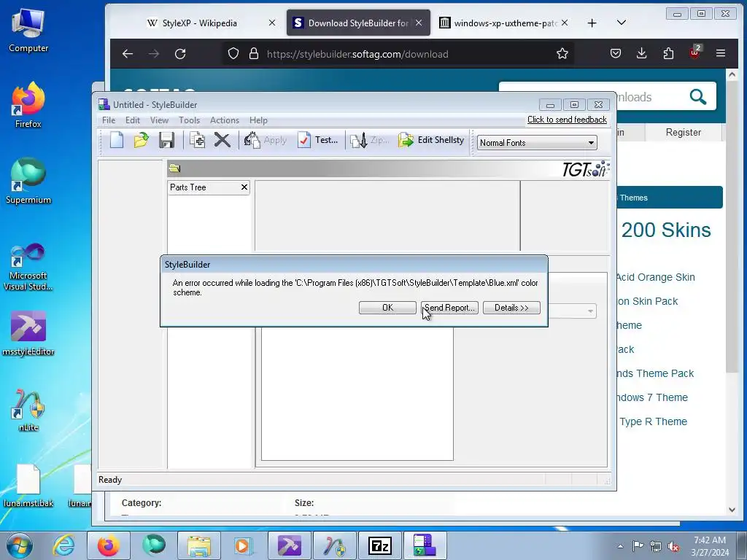Open the msstyleEditor desktop icon
Viewport: 747px width, 560px height.
click(28, 333)
